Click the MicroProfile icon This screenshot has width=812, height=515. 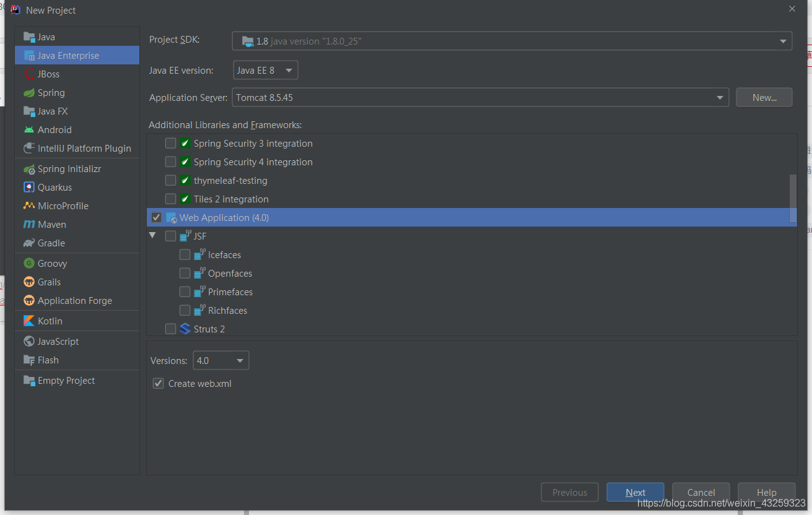[x=29, y=206]
